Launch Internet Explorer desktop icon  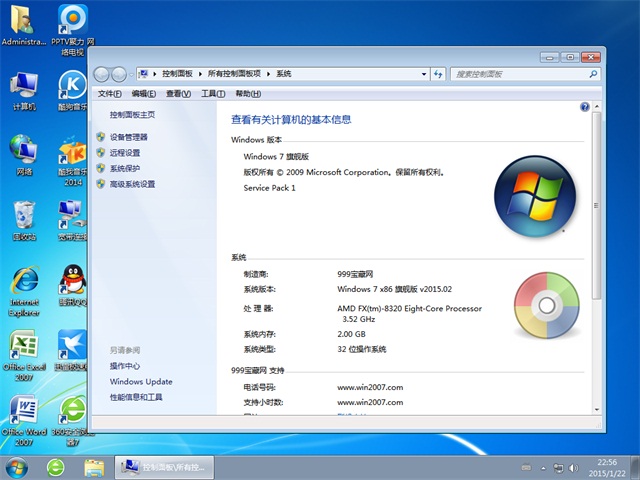[x=24, y=291]
